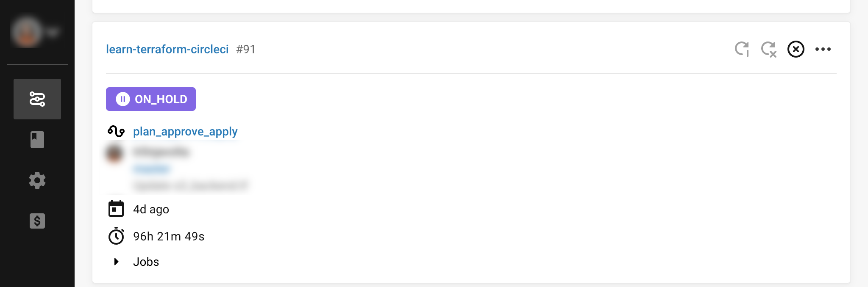
Task: Open the learn-terraform-circleci project link
Action: pos(167,50)
